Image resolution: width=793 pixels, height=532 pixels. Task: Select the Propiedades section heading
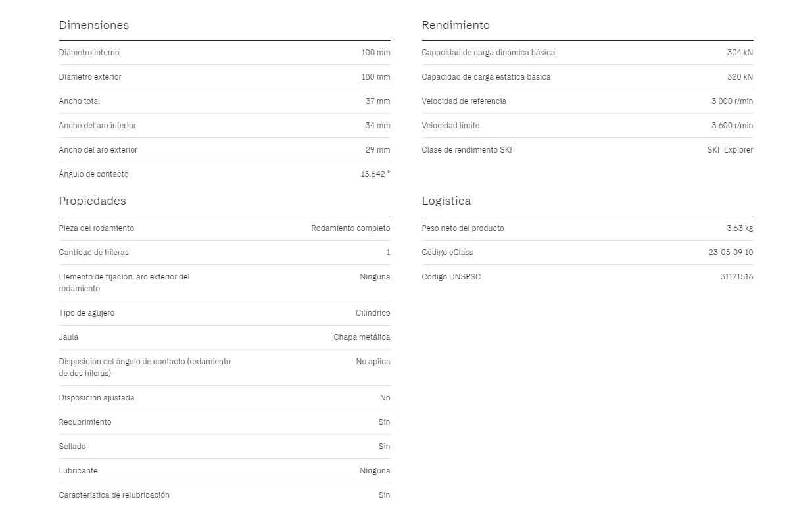click(x=92, y=201)
